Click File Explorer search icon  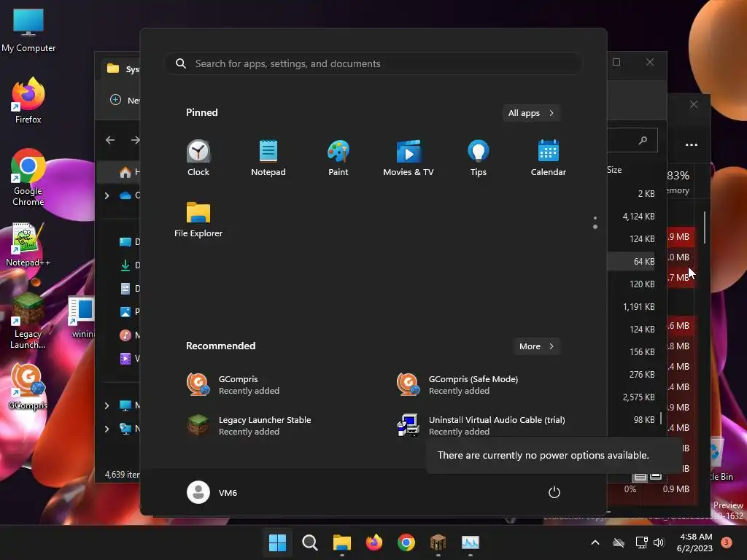pyautogui.click(x=643, y=140)
